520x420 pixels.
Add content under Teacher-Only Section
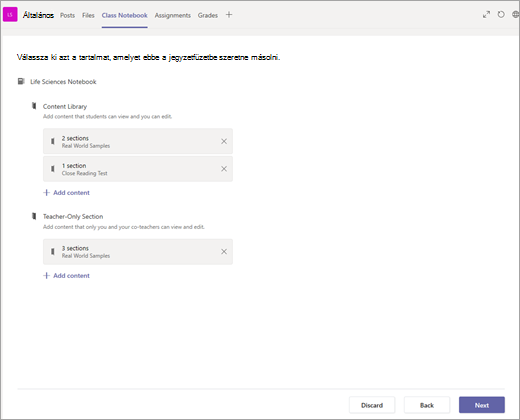[67, 276]
